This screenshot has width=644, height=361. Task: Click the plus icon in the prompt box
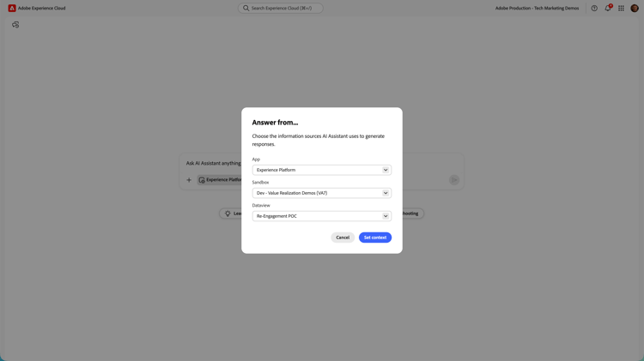[189, 180]
